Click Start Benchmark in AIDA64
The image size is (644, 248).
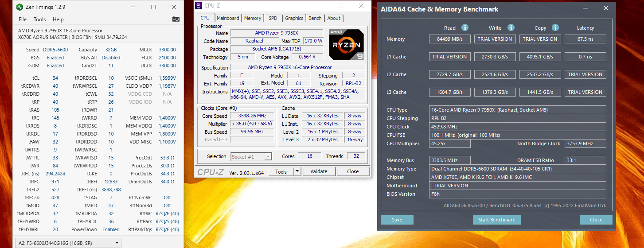pos(497,220)
